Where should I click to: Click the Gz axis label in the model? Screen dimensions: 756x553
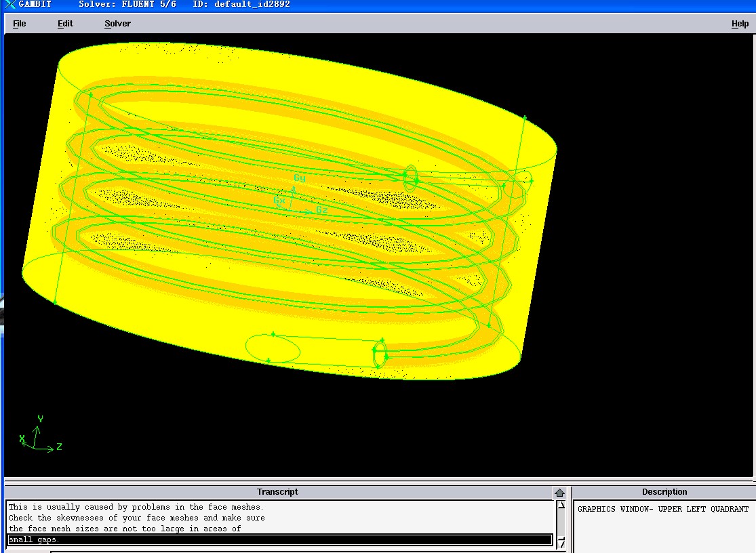(322, 211)
